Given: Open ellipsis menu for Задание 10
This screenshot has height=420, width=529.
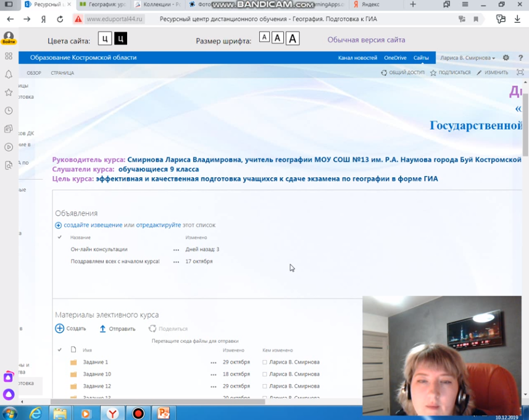Looking at the screenshot, I should 213,374.
